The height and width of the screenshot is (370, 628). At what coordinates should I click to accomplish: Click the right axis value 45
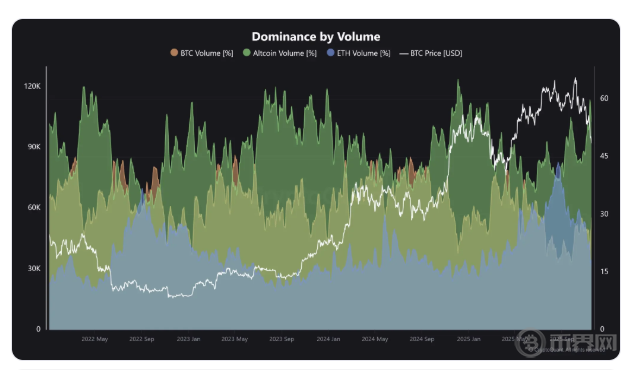pos(604,156)
